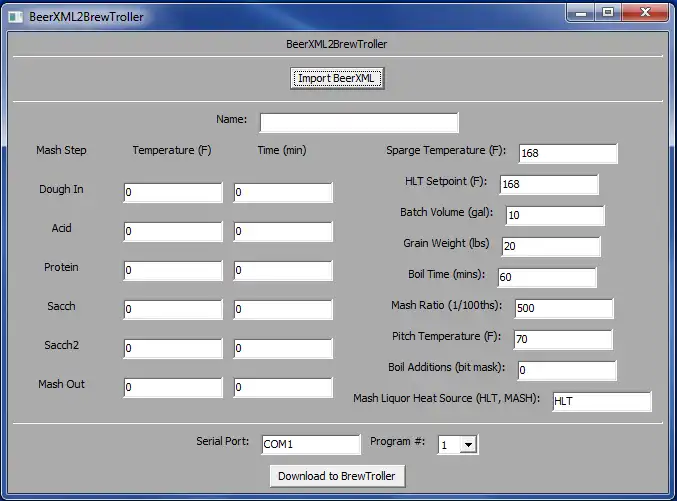Edit the HLT Setpoint field
The height and width of the screenshot is (501, 677).
pos(549,184)
